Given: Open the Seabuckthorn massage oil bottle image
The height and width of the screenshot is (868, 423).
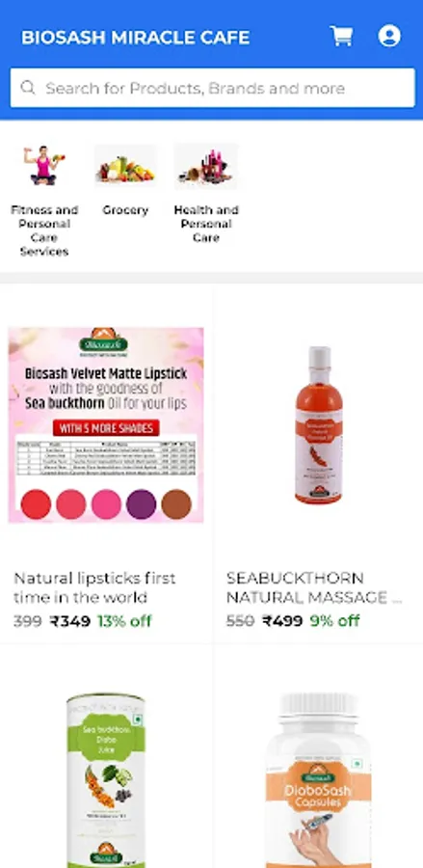Looking at the screenshot, I should [318, 425].
